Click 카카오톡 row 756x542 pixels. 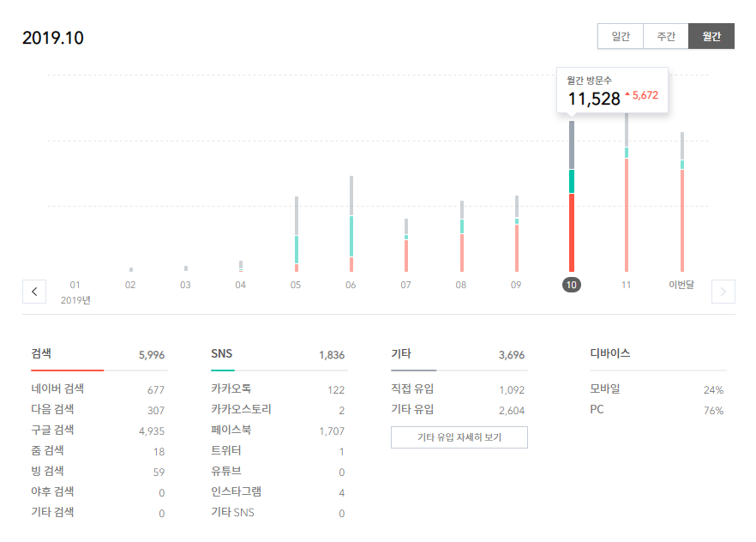click(x=279, y=388)
